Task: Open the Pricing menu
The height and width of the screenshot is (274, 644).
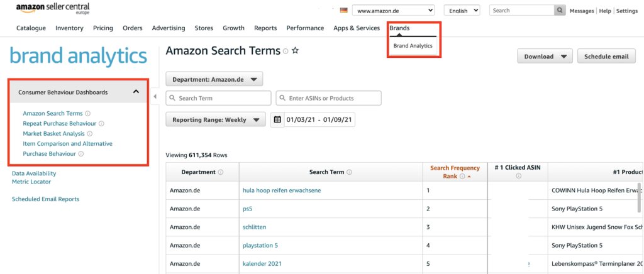Action: pyautogui.click(x=103, y=28)
